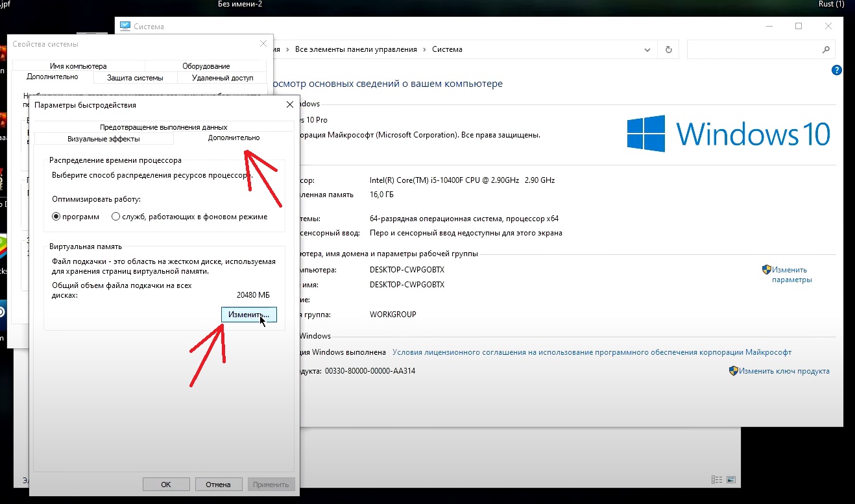Focus the Control Panel search field

click(x=753, y=49)
